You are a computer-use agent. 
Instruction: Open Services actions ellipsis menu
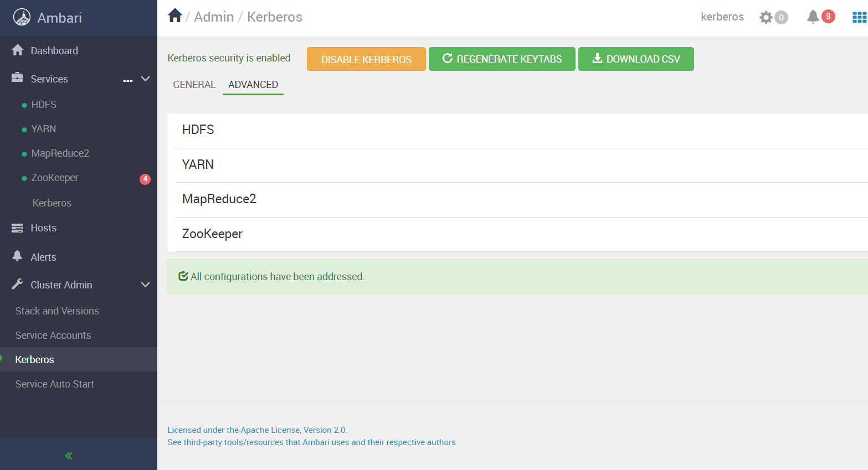[128, 80]
